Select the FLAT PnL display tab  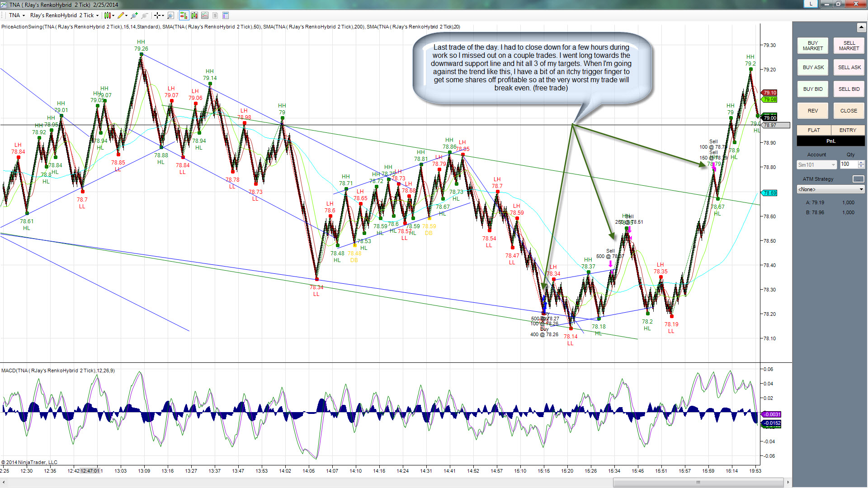pos(814,130)
